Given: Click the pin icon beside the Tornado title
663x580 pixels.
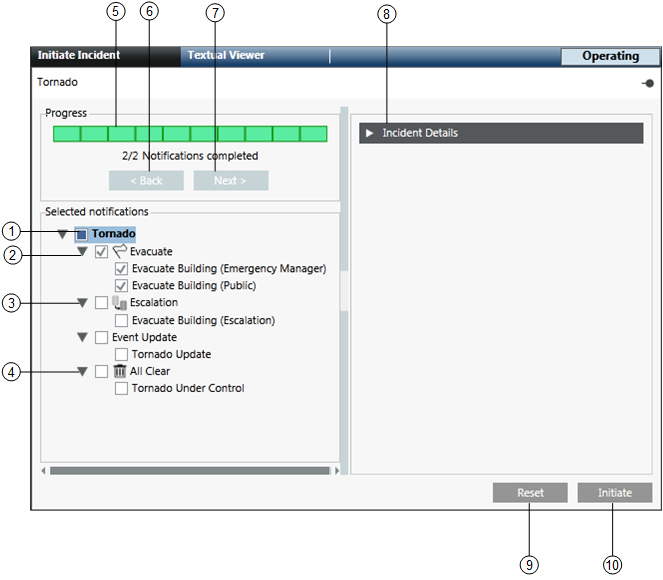Looking at the screenshot, I should pos(648,84).
